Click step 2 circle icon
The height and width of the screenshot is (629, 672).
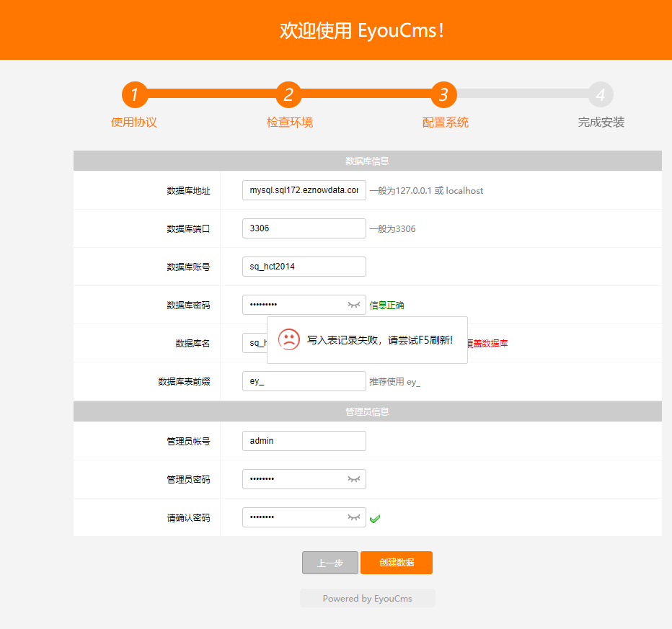click(289, 94)
